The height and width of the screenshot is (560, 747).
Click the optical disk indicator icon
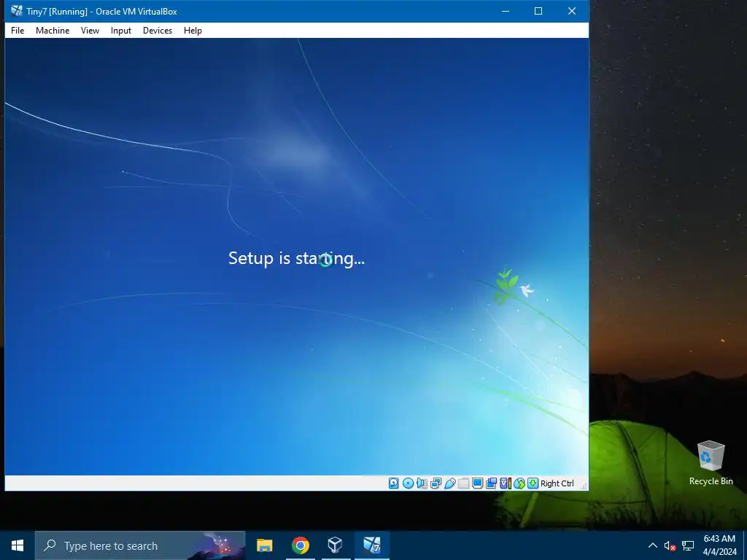coord(408,483)
